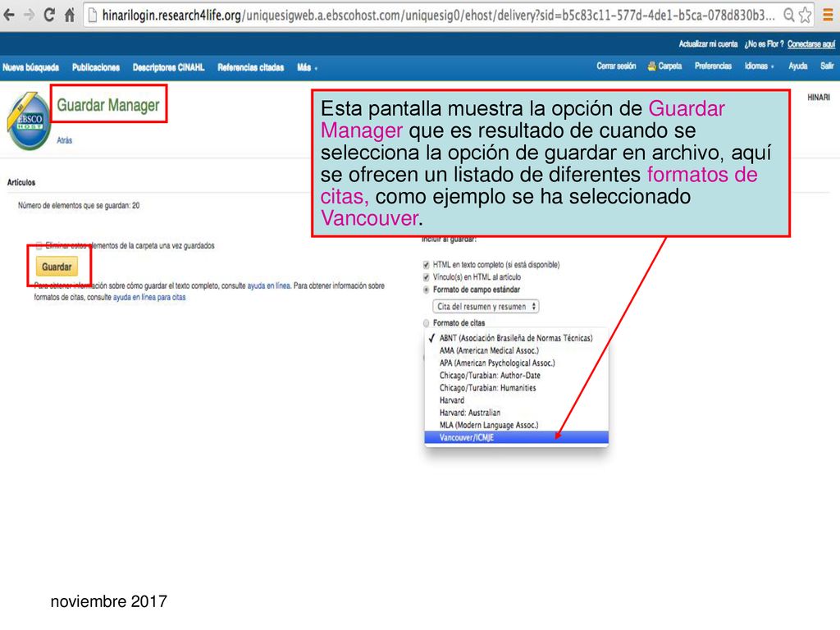
Task: Click the EBSCOhost logo
Action: pyautogui.click(x=29, y=121)
